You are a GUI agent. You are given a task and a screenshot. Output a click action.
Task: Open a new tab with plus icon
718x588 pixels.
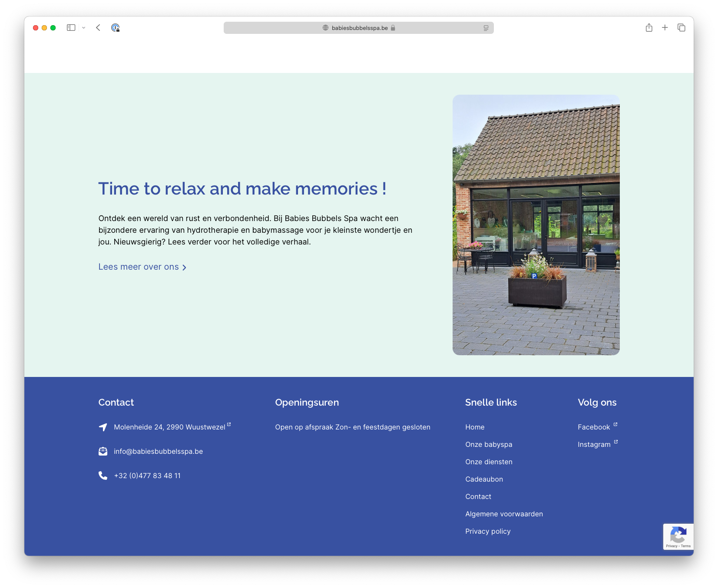665,28
